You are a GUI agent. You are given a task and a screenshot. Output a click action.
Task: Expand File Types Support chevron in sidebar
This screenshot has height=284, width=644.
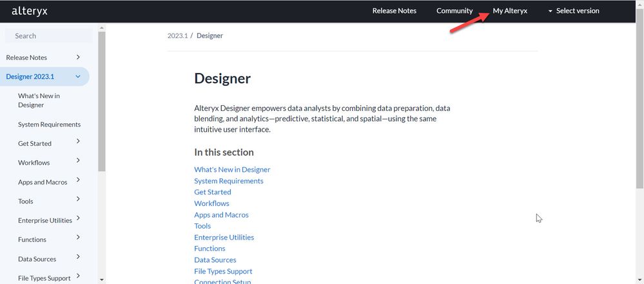coord(78,276)
